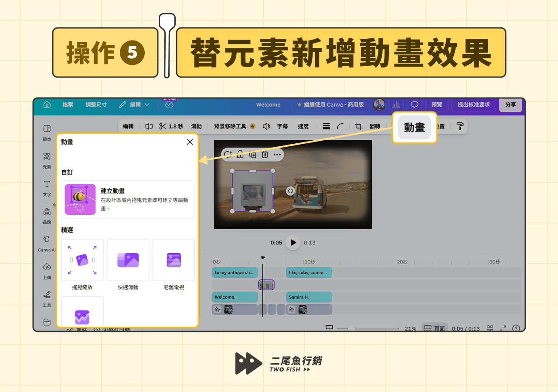This screenshot has height=392, width=558.
Task: Click the border style lines icon
Action: click(326, 126)
